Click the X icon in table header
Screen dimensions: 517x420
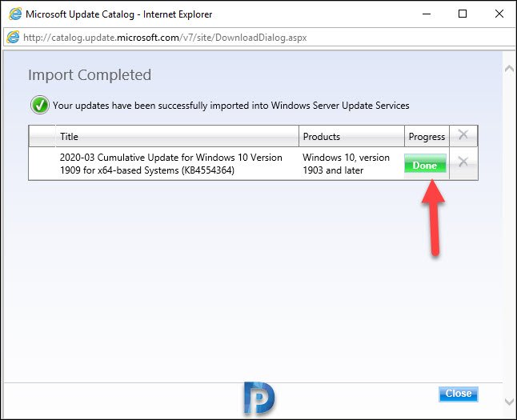(463, 135)
